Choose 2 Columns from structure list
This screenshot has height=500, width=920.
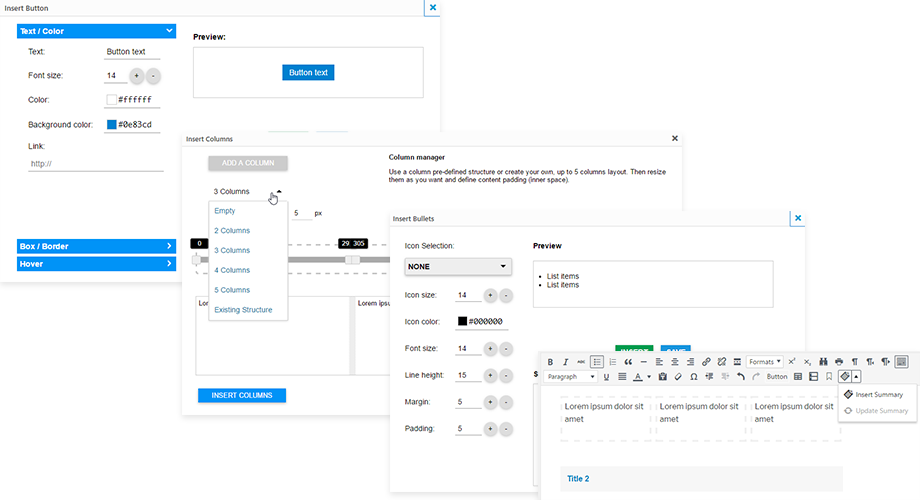point(232,231)
